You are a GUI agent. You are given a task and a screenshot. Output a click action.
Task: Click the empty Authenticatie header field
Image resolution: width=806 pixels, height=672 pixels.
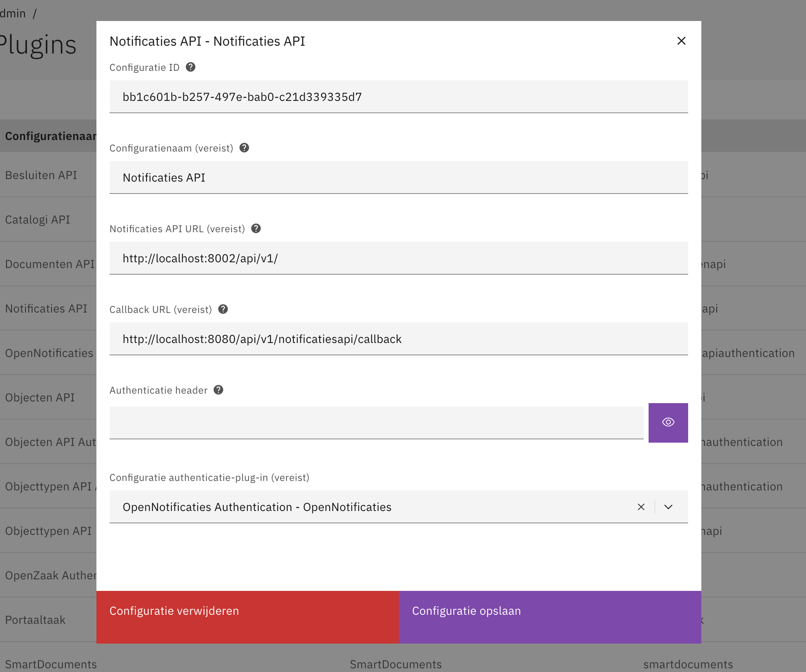(376, 422)
